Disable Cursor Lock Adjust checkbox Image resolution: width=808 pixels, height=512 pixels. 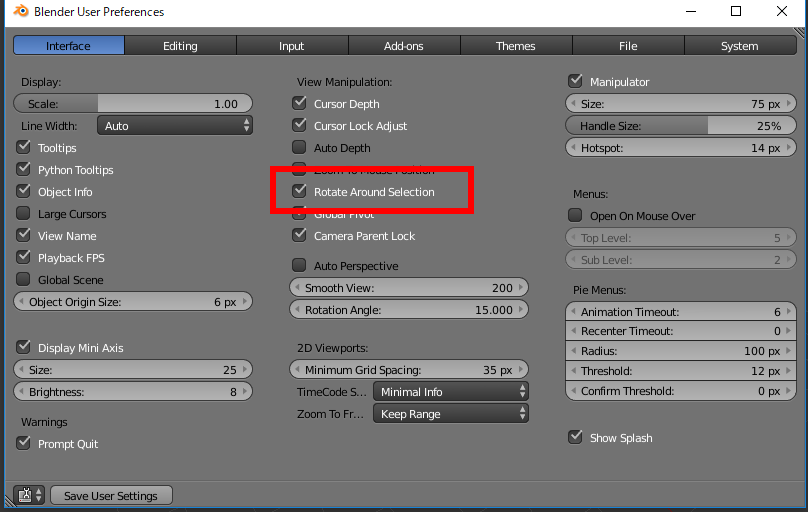pyautogui.click(x=299, y=125)
